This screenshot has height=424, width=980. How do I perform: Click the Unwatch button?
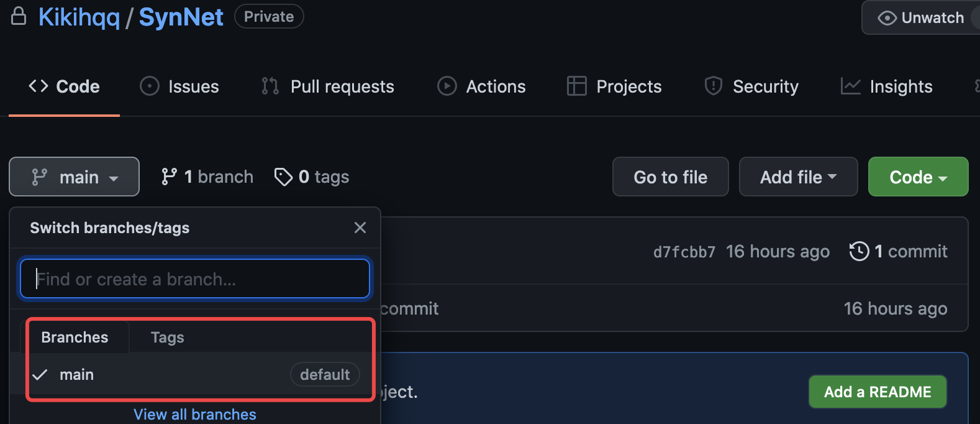(x=921, y=17)
